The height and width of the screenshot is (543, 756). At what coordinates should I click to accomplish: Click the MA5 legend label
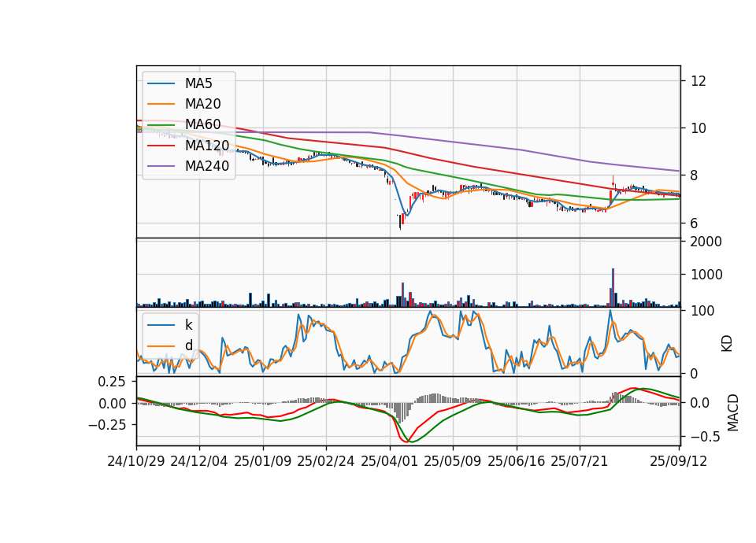click(198, 83)
